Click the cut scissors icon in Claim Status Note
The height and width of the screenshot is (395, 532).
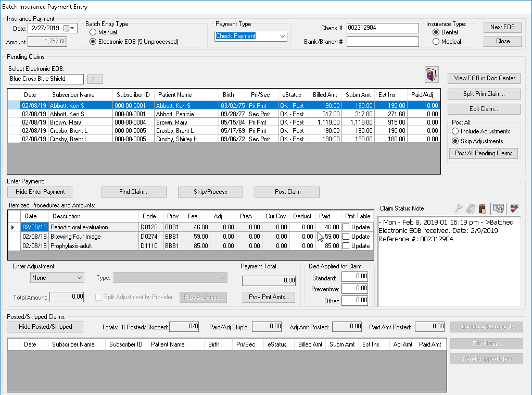458,208
